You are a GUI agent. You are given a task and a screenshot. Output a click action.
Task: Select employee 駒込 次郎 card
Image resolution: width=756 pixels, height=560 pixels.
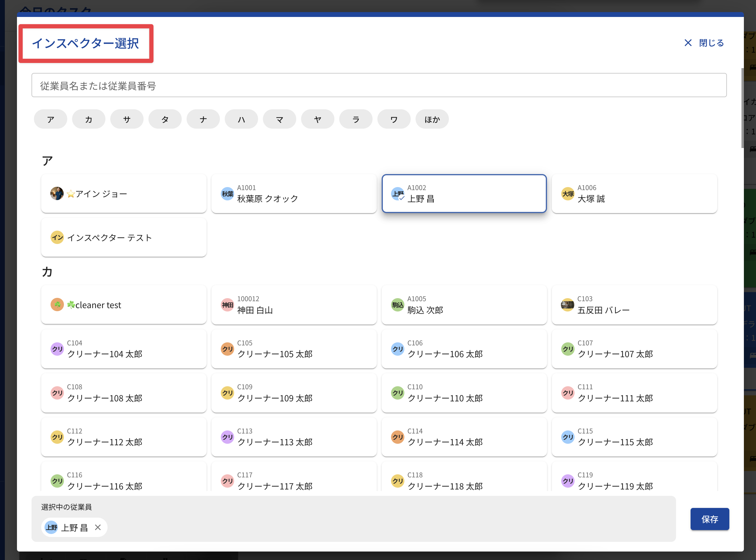pos(464,305)
